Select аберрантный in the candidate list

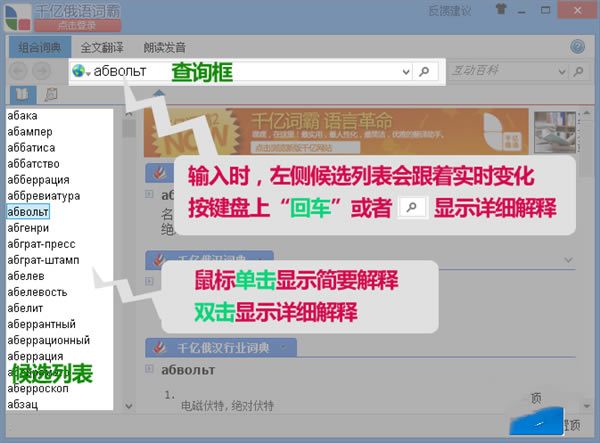[41, 324]
